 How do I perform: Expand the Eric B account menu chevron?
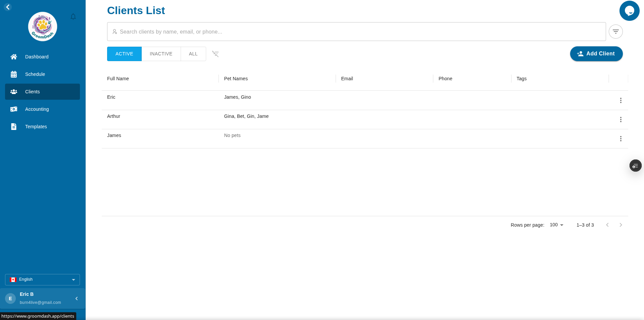77,299
